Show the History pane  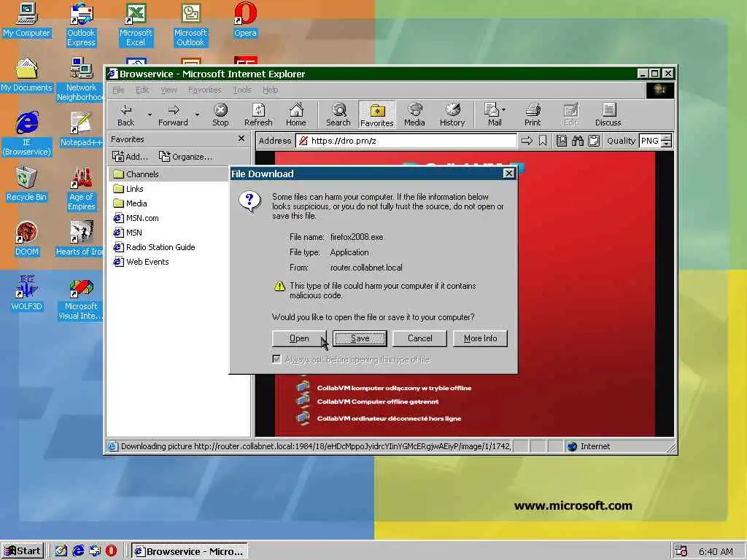pos(452,115)
